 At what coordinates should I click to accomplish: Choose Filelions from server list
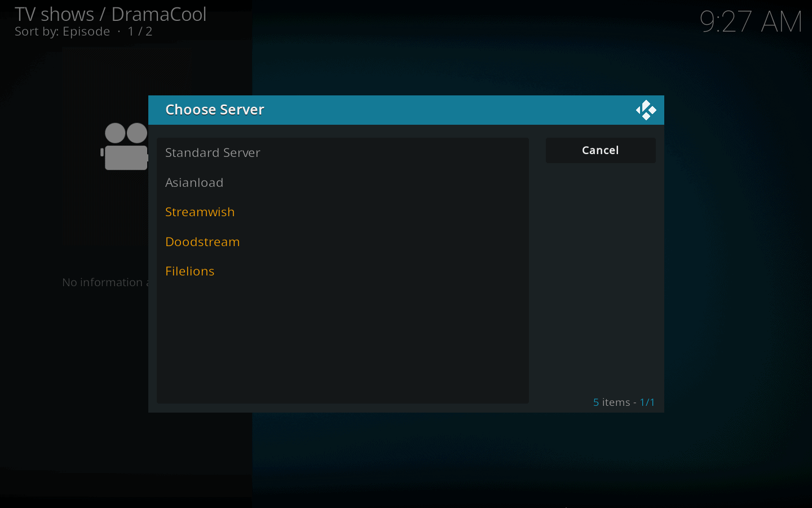tap(189, 271)
